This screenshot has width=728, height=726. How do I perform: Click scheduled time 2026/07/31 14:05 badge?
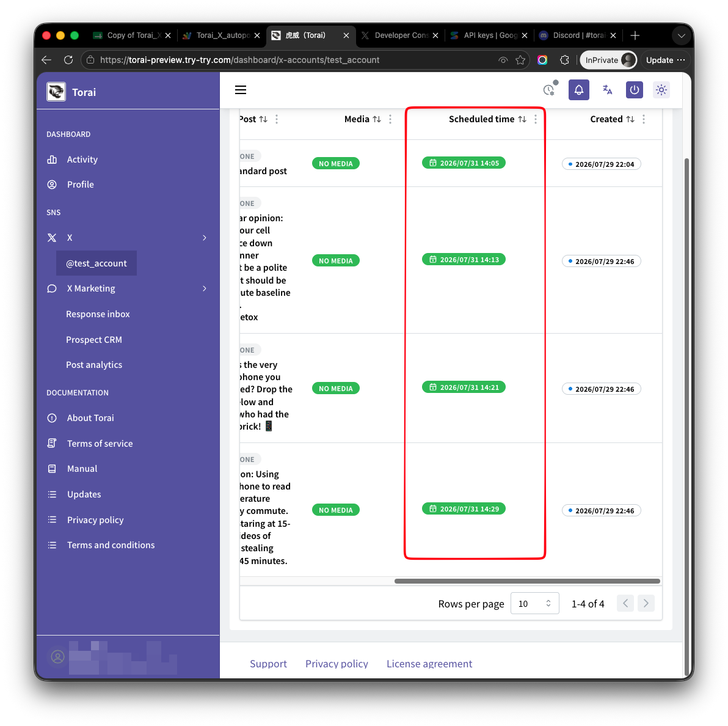tap(464, 163)
